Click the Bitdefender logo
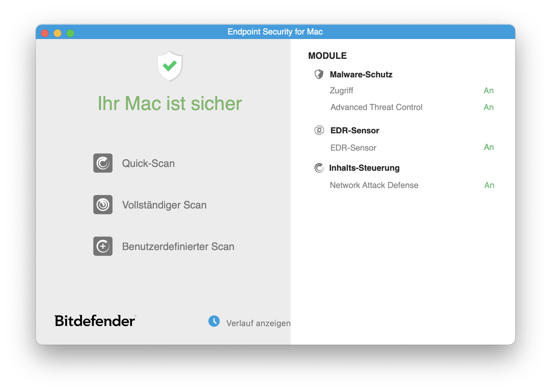551x392 pixels. (x=95, y=321)
